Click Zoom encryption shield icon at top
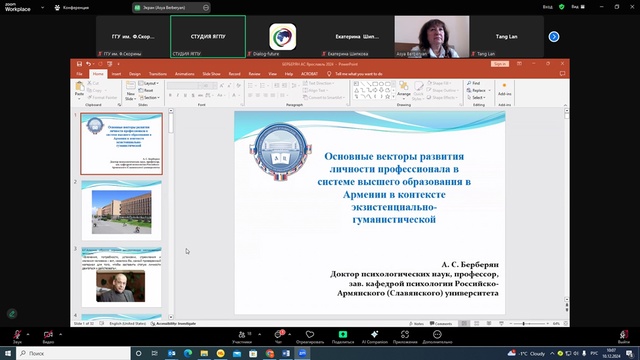This screenshot has height=360, width=640. click(562, 7)
